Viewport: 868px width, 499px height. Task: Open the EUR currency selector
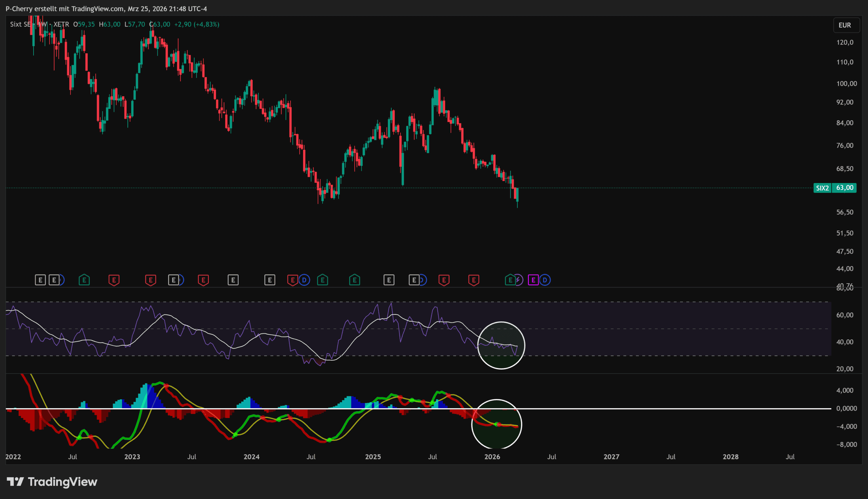pos(845,25)
